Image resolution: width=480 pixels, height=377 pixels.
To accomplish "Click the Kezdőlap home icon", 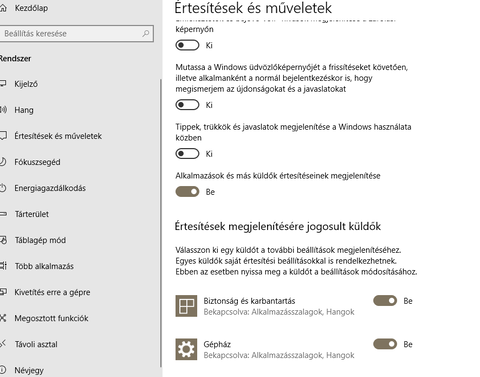I will pyautogui.click(x=3, y=8).
